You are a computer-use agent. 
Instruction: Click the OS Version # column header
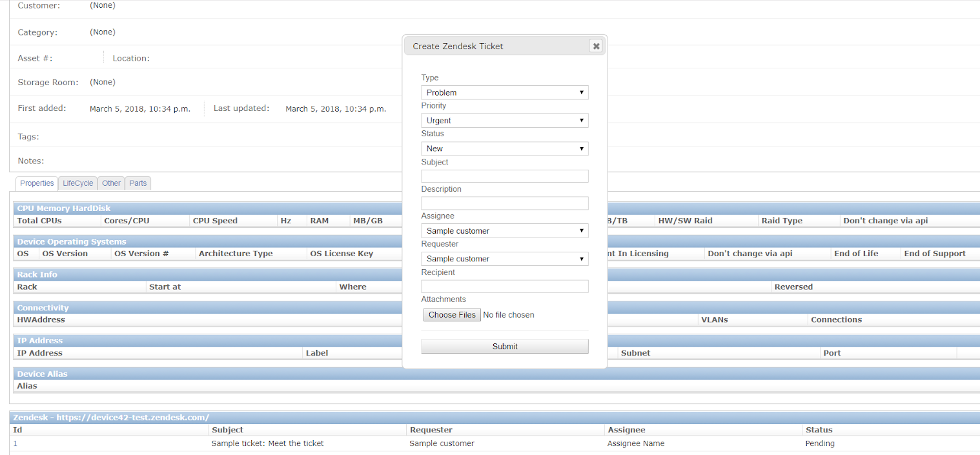point(141,254)
